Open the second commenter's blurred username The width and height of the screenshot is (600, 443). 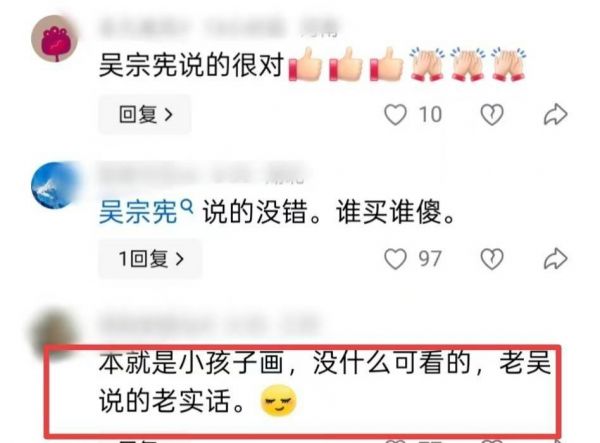coord(202,174)
